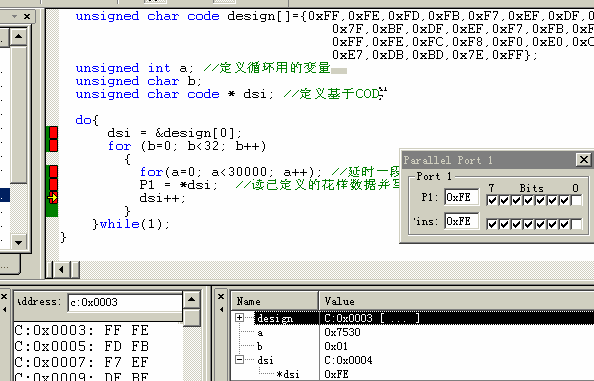This screenshot has width=594, height=381.
Task: Click the breakpoint marker beside dsi = &design[0]
Action: [53, 133]
